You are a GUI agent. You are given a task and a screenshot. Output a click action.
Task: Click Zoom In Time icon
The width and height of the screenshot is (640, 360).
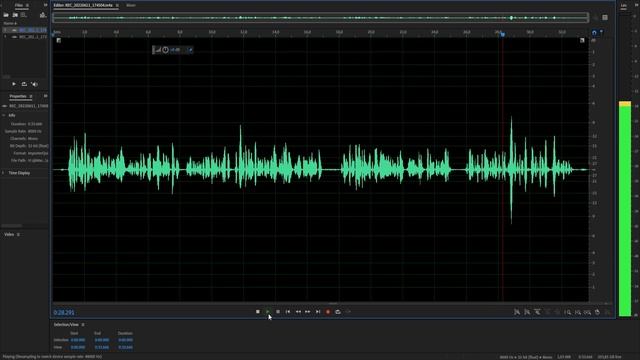pos(537,312)
